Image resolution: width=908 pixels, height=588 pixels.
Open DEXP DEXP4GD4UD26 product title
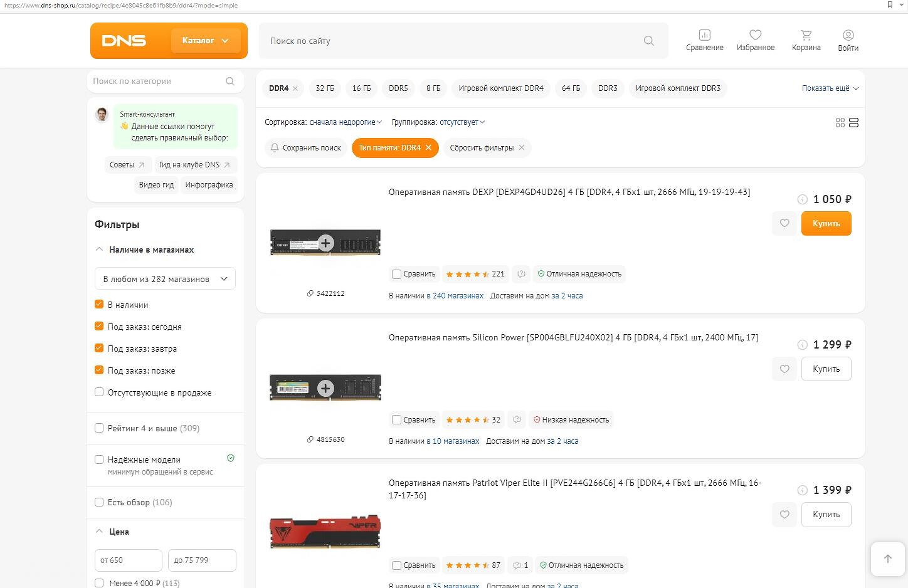(x=569, y=192)
